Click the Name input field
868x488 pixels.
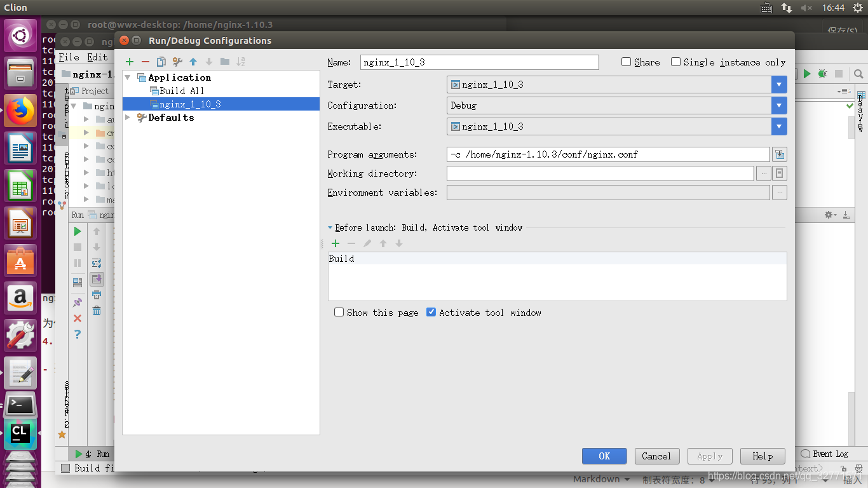[x=479, y=62]
